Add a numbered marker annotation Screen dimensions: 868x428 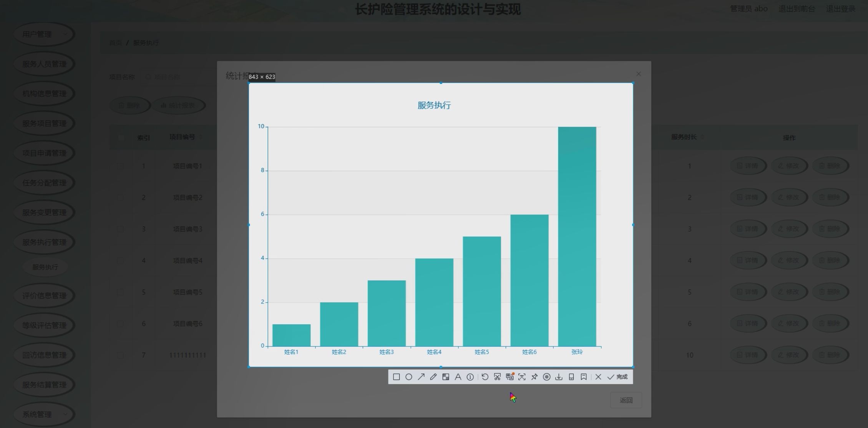coord(470,377)
